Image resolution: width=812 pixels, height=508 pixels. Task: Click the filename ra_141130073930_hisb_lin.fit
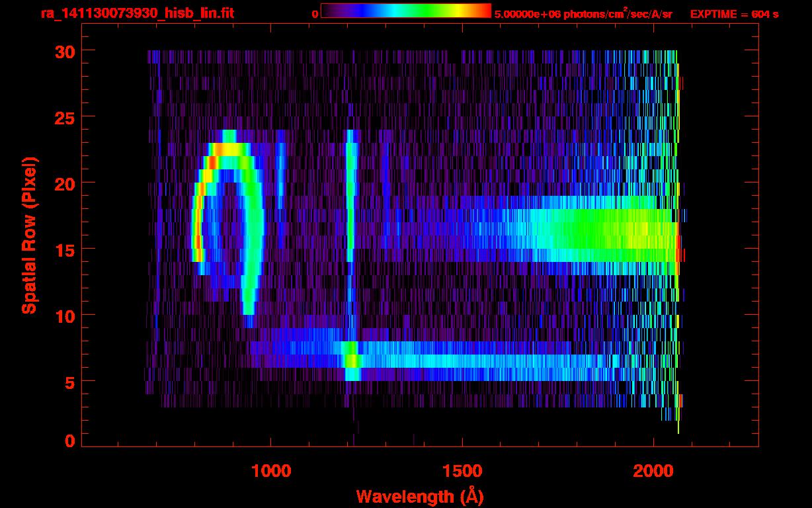[137, 13]
